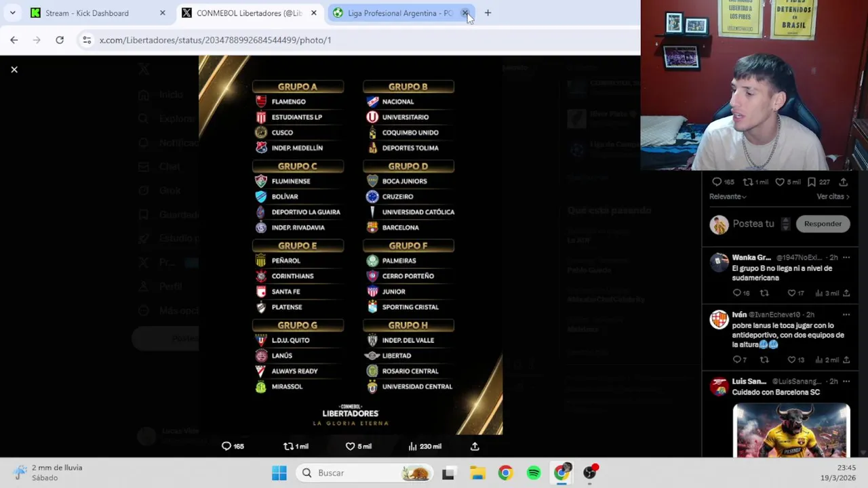This screenshot has height=488, width=868.
Task: Open site information icon in address bar
Action: pyautogui.click(x=87, y=40)
